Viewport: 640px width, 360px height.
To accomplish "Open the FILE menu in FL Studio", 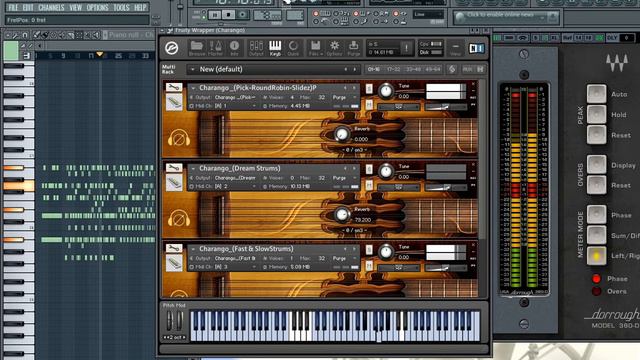I will pyautogui.click(x=13, y=7).
